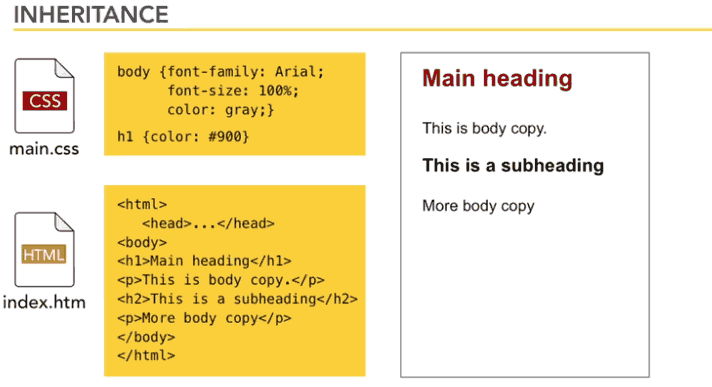Click the index.htm file label
Image resolution: width=712 pixels, height=387 pixels.
click(x=44, y=303)
